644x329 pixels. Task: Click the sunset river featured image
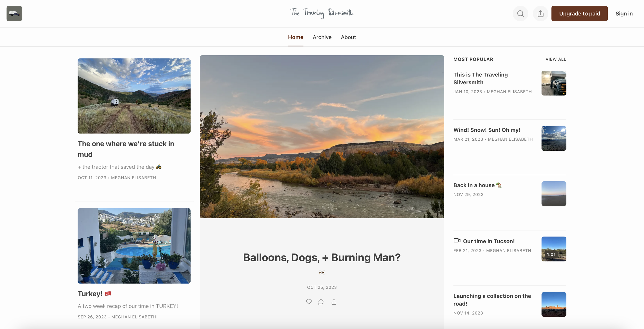click(x=322, y=137)
